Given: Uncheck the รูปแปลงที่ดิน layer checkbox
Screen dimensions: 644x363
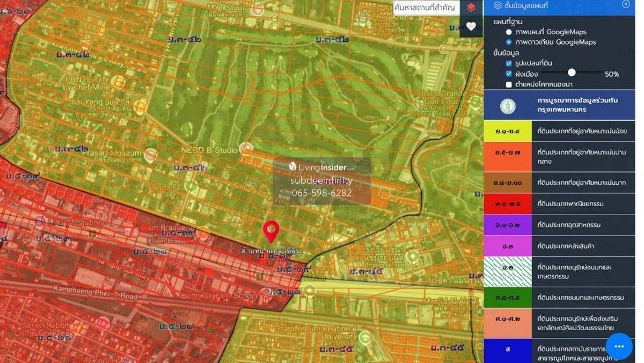Looking at the screenshot, I should (x=509, y=63).
